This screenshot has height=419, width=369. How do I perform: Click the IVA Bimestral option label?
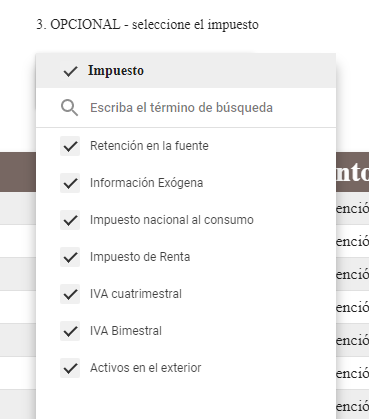126,331
